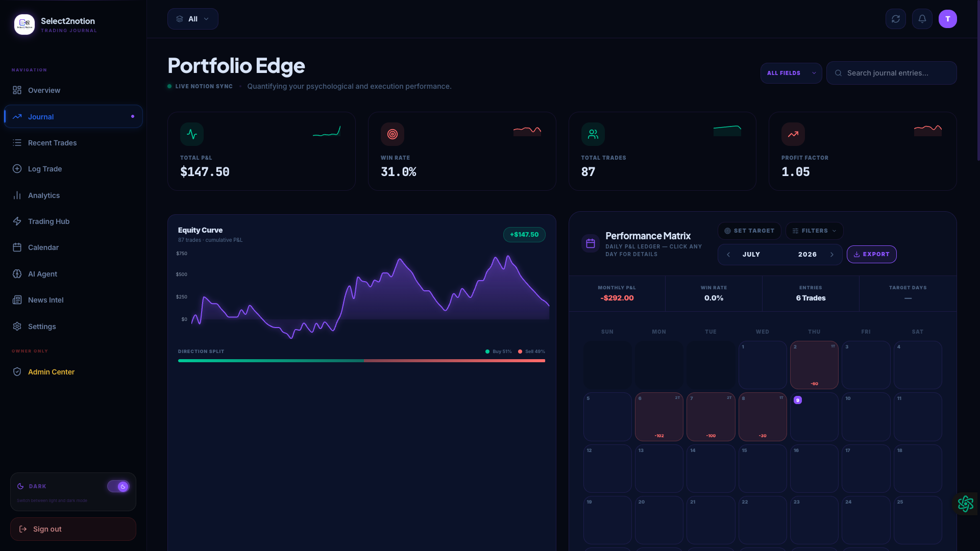The height and width of the screenshot is (551, 980).
Task: Open Log Trade page
Action: (x=73, y=169)
